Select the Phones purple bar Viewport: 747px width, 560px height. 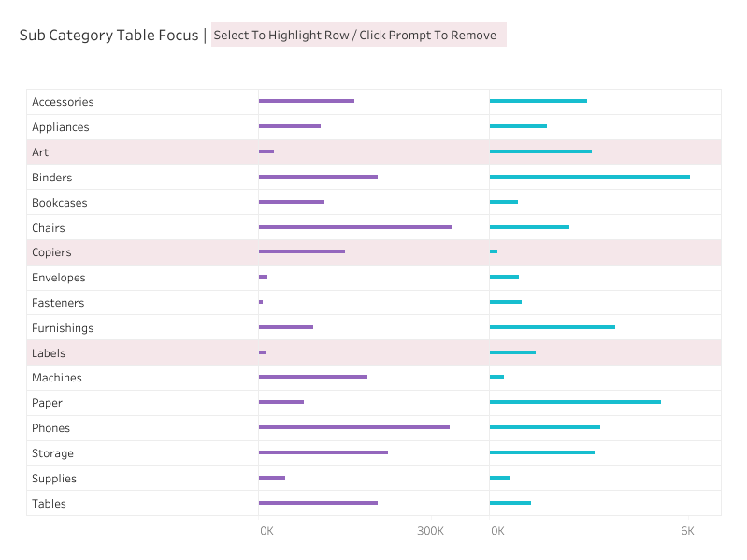pos(353,427)
